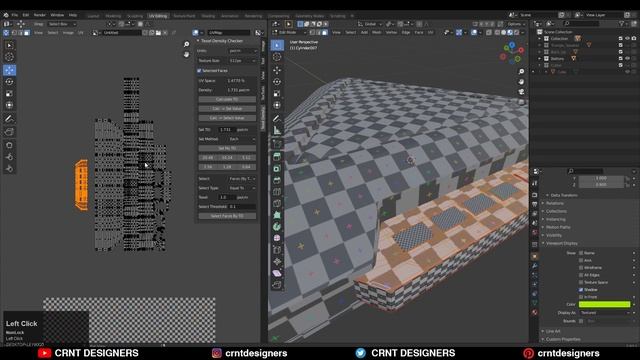Select the Scale tool in 3D viewport
This screenshot has width=640, height=360.
[x=277, y=93]
